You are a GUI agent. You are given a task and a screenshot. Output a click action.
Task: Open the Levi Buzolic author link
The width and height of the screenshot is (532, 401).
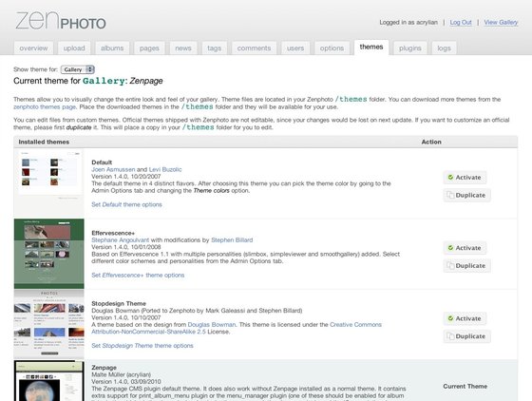coord(165,169)
